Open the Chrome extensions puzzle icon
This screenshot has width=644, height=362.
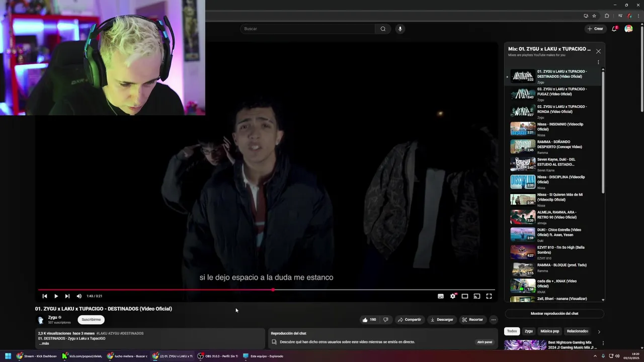(x=607, y=16)
